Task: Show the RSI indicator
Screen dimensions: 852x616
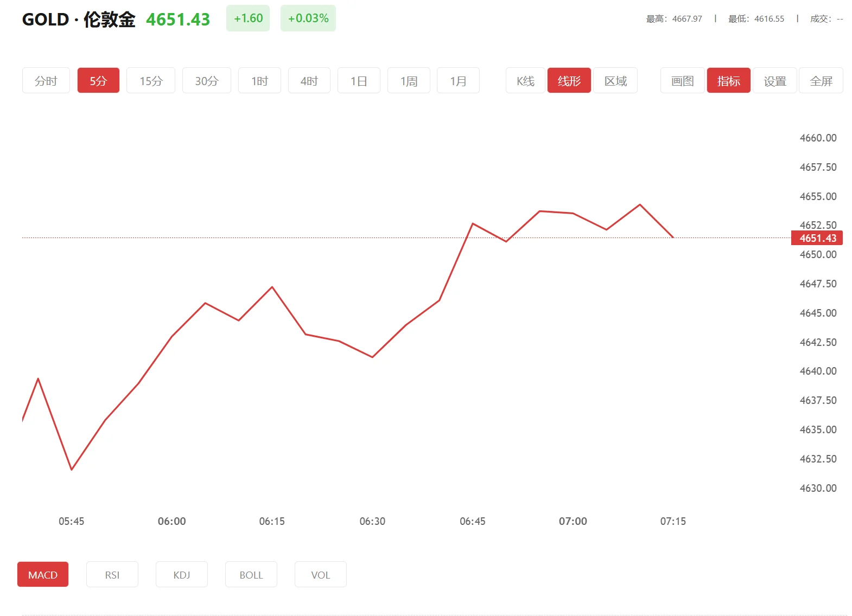Action: [112, 574]
